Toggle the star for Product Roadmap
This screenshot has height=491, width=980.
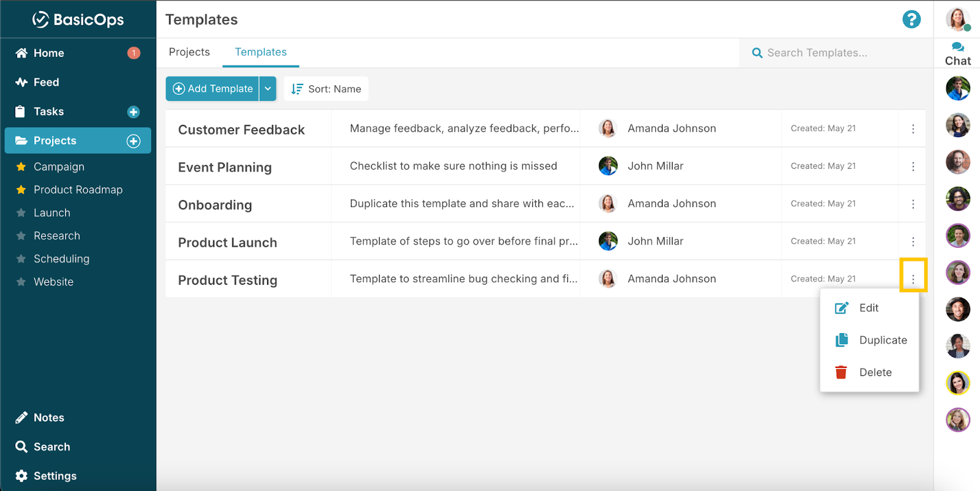(21, 190)
